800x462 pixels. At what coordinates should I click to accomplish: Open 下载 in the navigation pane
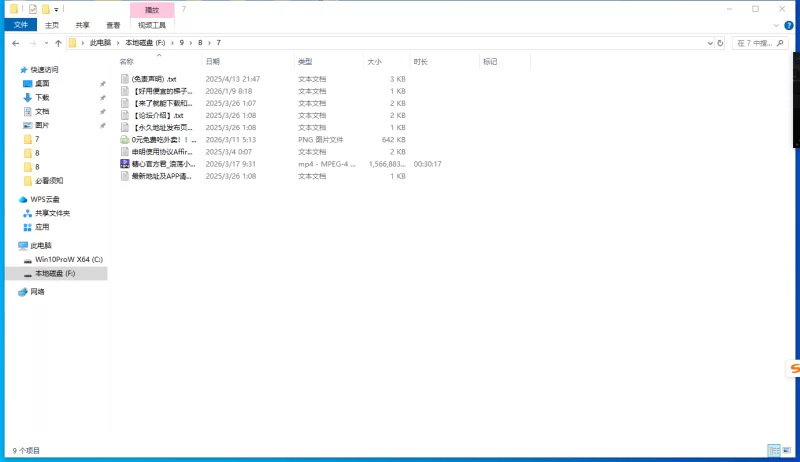42,97
